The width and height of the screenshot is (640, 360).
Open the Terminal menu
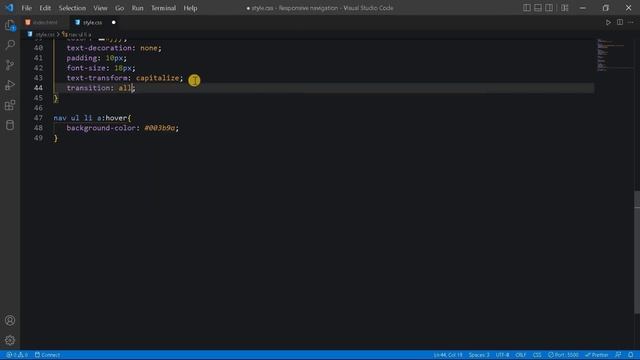(163, 8)
